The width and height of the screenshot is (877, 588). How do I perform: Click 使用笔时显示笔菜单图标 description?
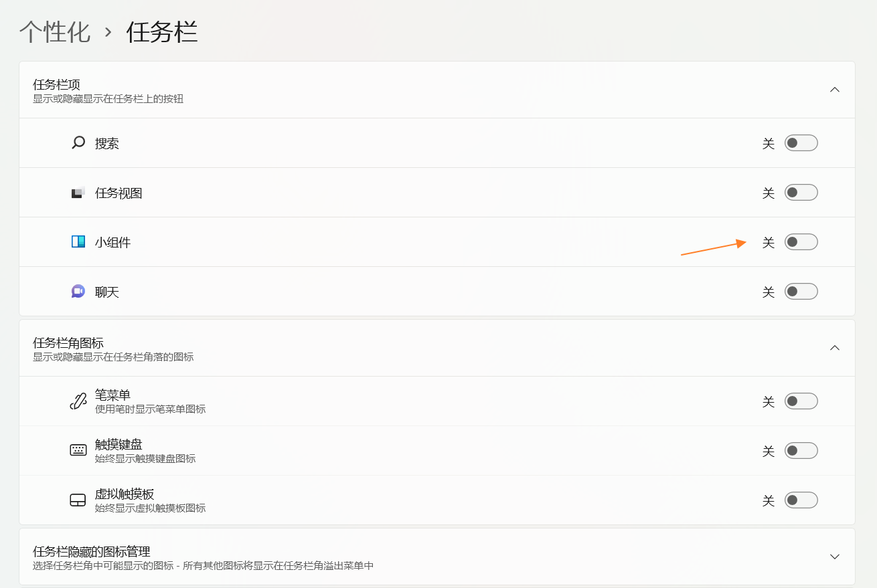(151, 409)
